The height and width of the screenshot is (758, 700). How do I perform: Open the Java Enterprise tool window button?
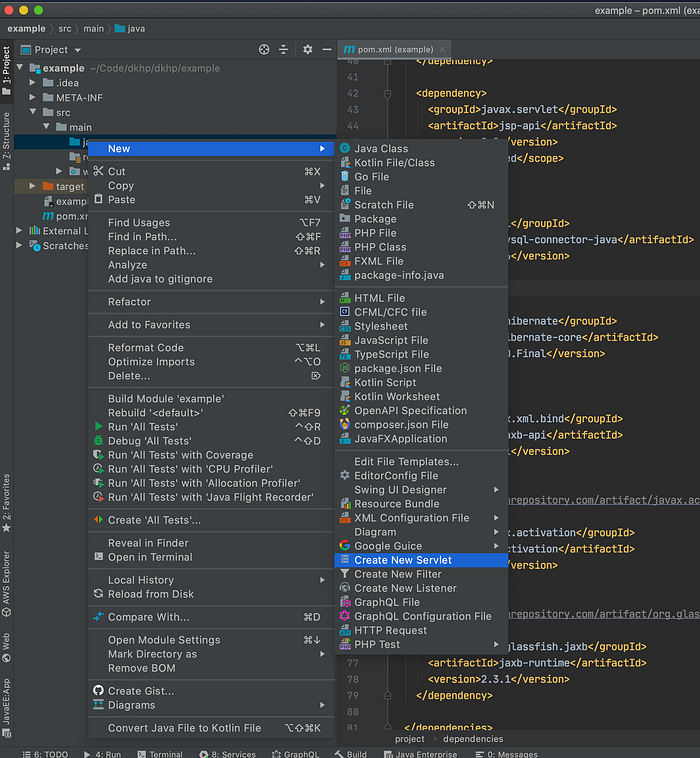point(420,754)
